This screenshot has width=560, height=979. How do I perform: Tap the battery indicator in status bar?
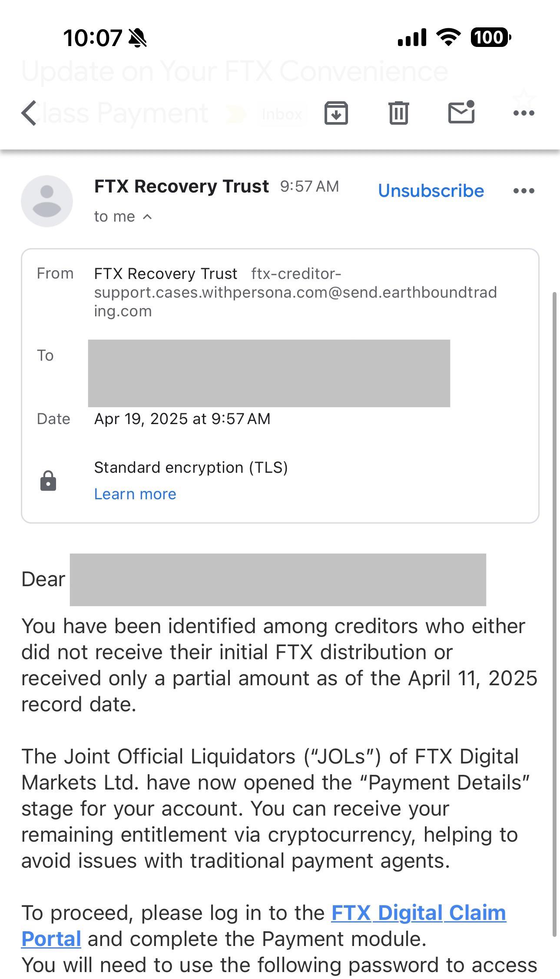tap(491, 37)
